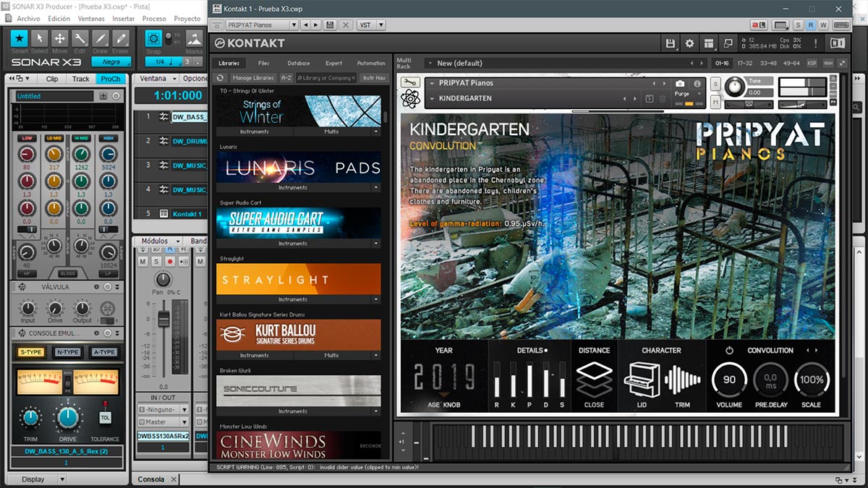The height and width of the screenshot is (488, 868).
Task: Click the Kontakt exclamation panic button
Action: point(816,43)
